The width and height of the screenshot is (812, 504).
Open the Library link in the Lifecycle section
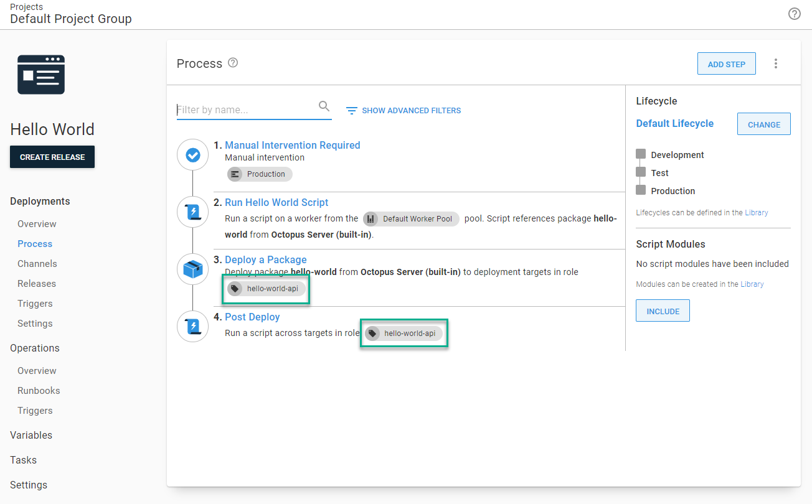point(756,212)
